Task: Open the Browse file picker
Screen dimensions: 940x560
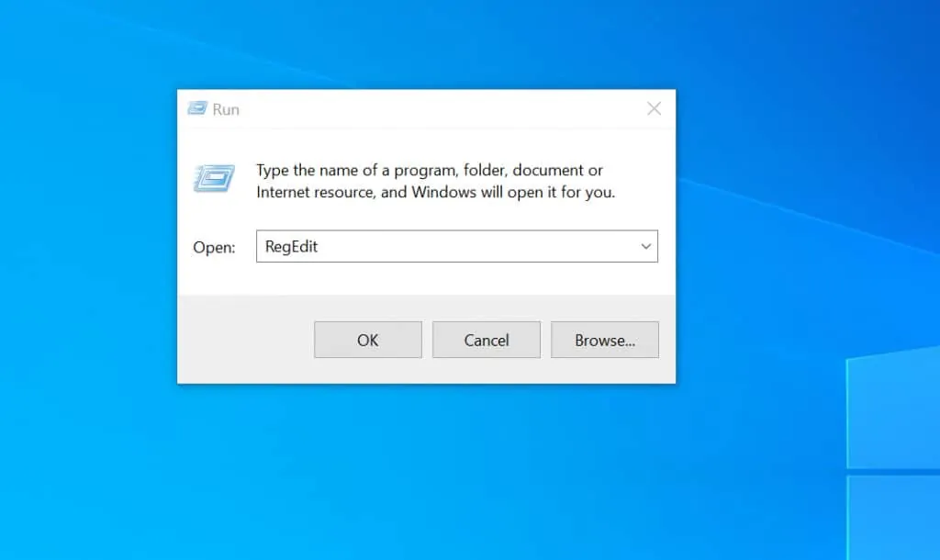Action: 604,340
